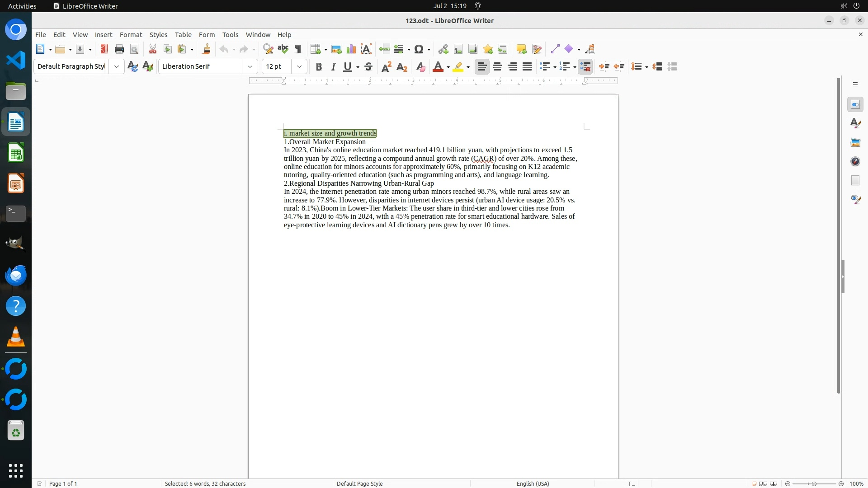Click Default Page Style in status bar

coord(359,483)
